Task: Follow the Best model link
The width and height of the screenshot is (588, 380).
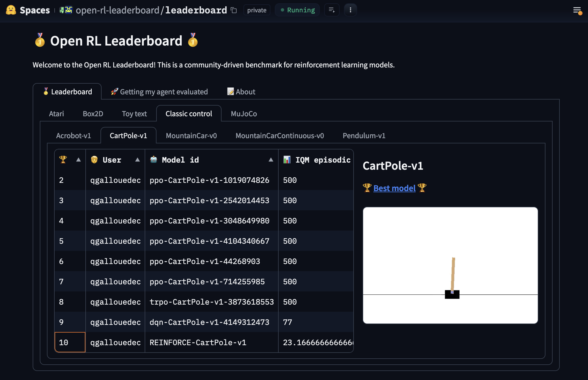Action: coord(394,188)
